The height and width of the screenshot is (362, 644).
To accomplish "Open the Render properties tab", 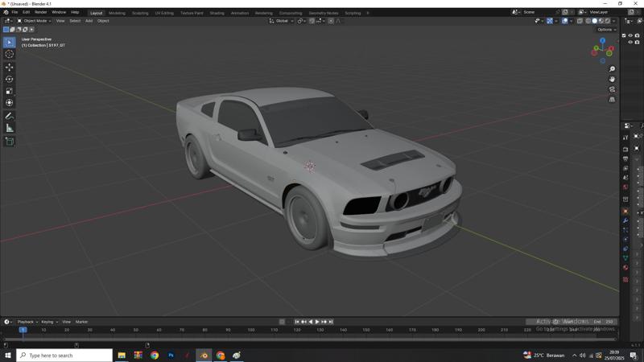I will click(x=625, y=149).
